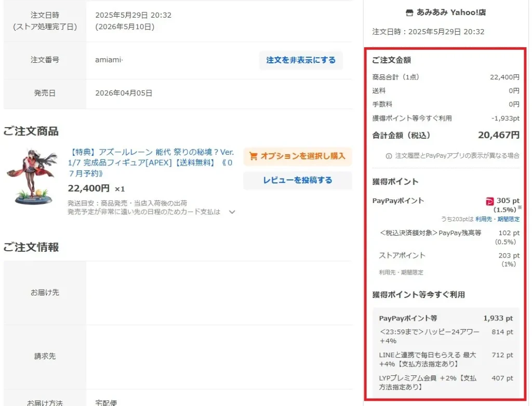Click オプションを選択し購入 button
This screenshot has height=406, width=532.
coord(298,156)
